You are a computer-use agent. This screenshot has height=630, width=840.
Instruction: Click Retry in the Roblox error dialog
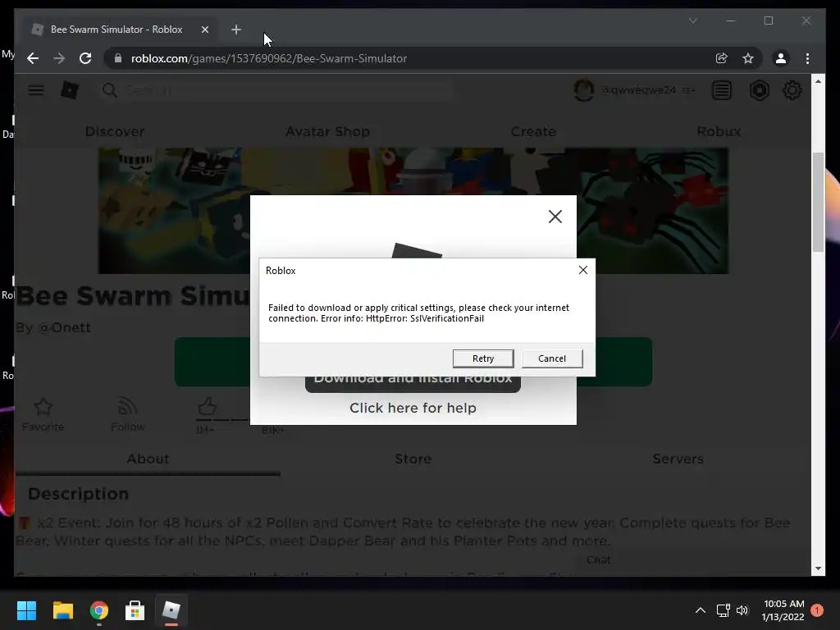click(482, 358)
